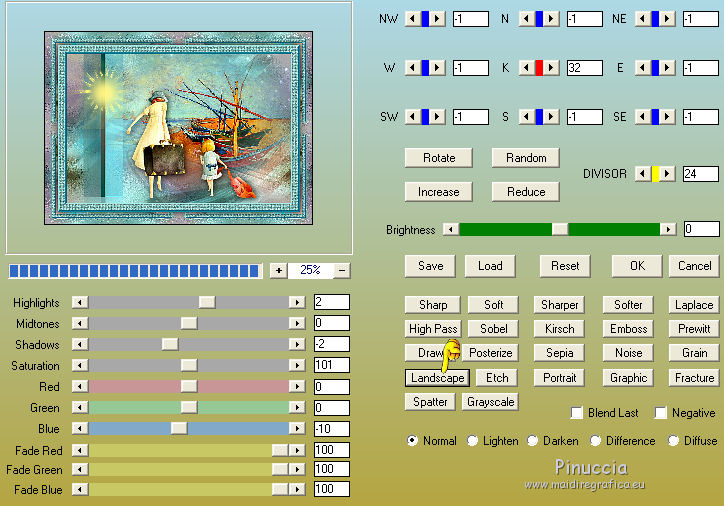Click the SW value right arrow
The width and height of the screenshot is (724, 506).
point(438,117)
